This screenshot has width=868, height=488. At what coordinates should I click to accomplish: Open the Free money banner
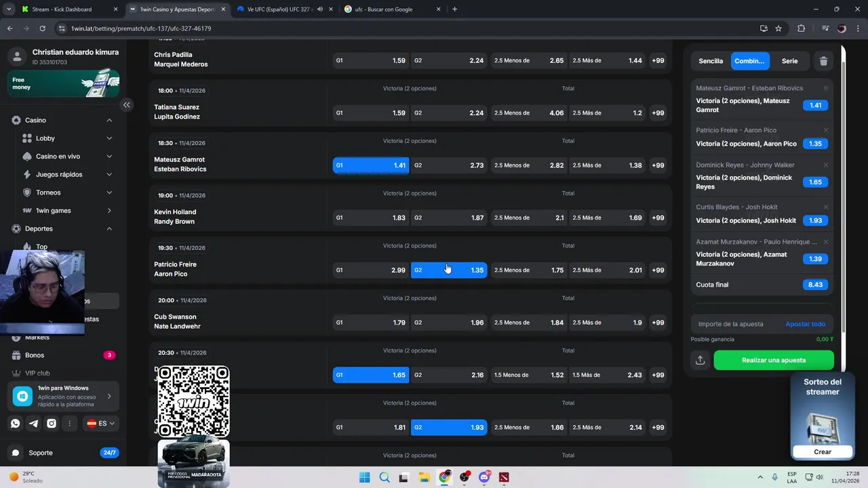(64, 83)
